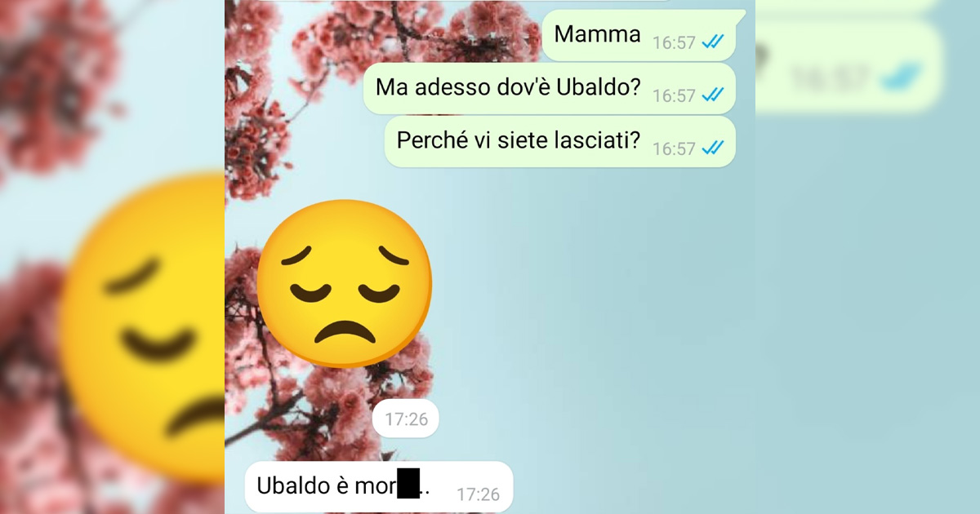
Task: Tap read ticks beside "Perché vi siete lasciati?"
Action: pyautogui.click(x=713, y=148)
